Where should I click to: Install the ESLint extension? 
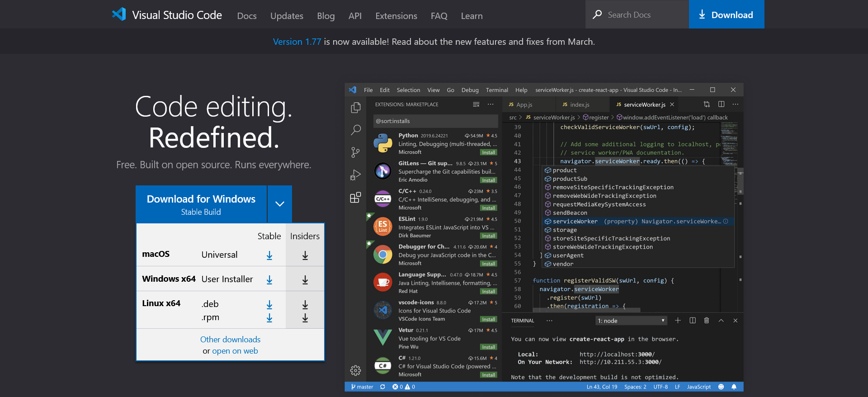click(x=489, y=236)
